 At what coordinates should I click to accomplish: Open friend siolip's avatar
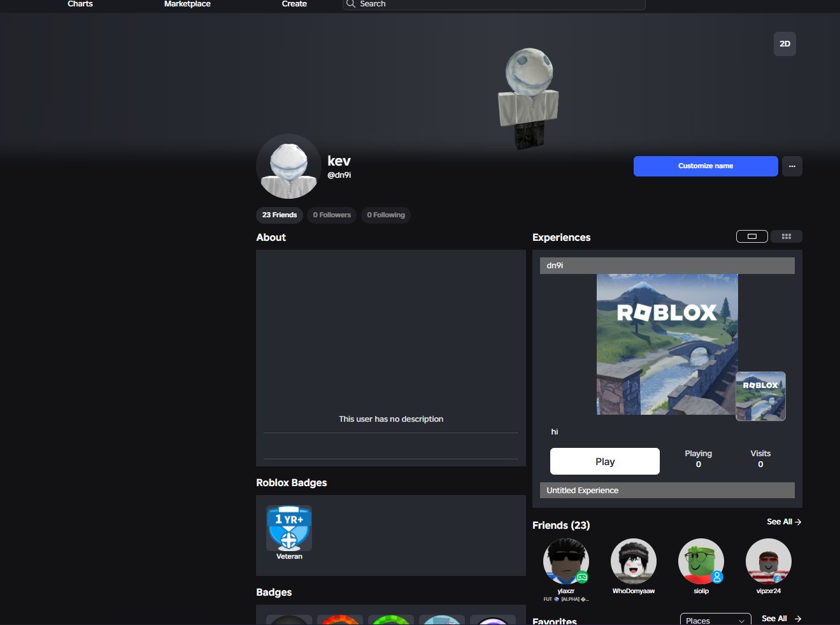tap(701, 561)
